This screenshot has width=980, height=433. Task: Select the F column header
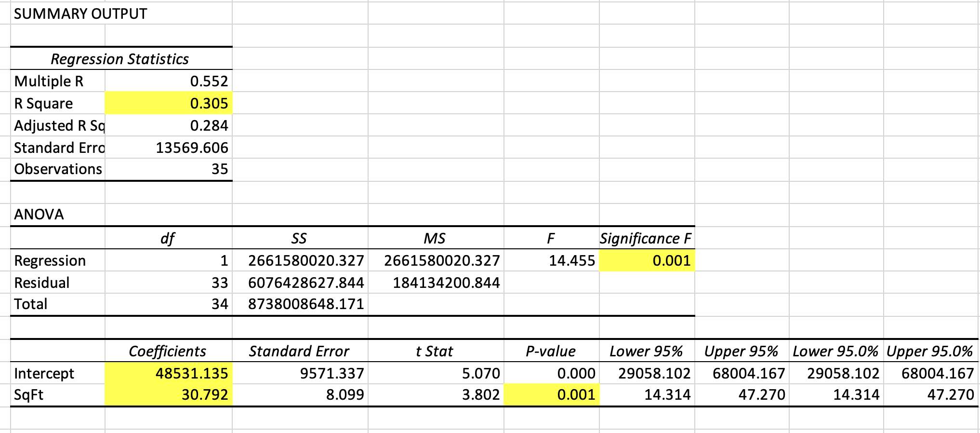point(552,238)
